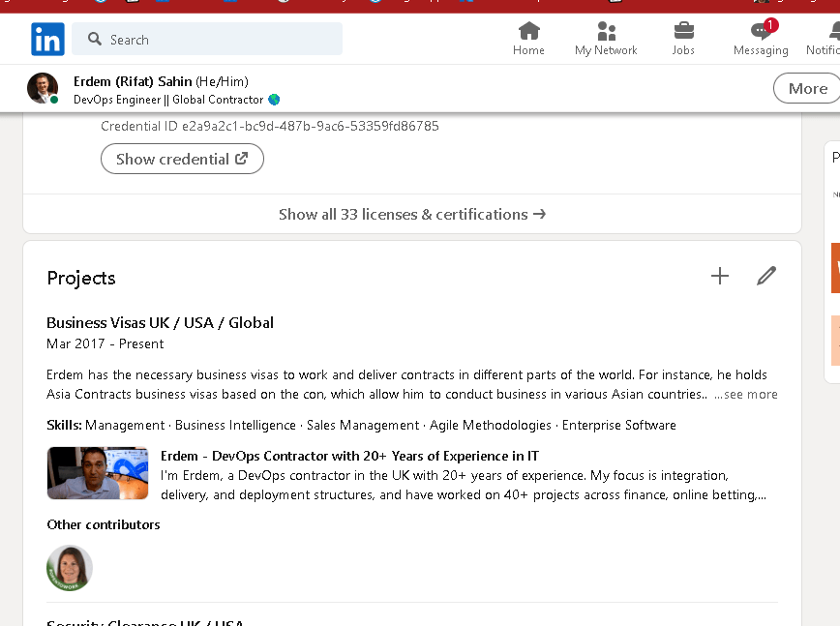Click the Mar 2017 - Present date text
The height and width of the screenshot is (626, 840).
click(105, 343)
